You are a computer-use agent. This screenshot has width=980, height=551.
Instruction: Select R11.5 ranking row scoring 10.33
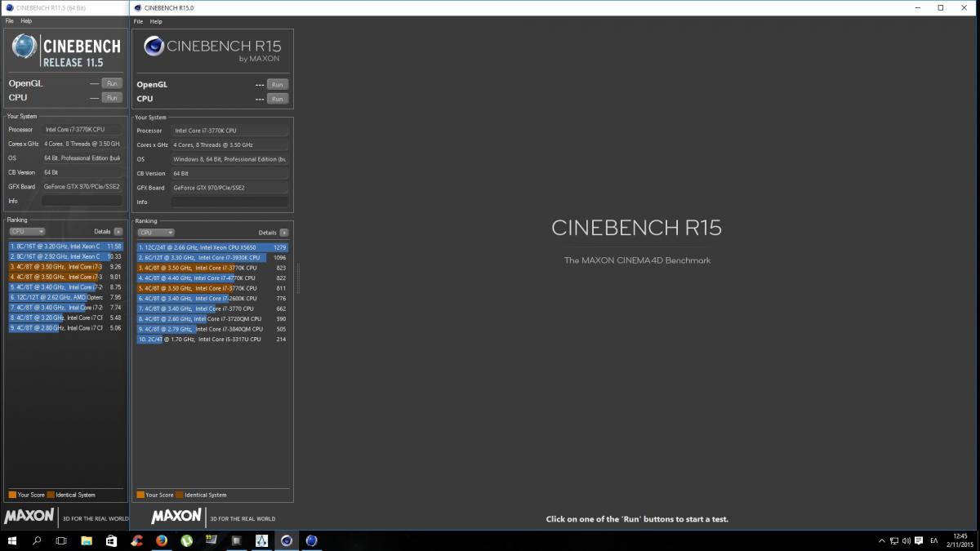coord(65,256)
